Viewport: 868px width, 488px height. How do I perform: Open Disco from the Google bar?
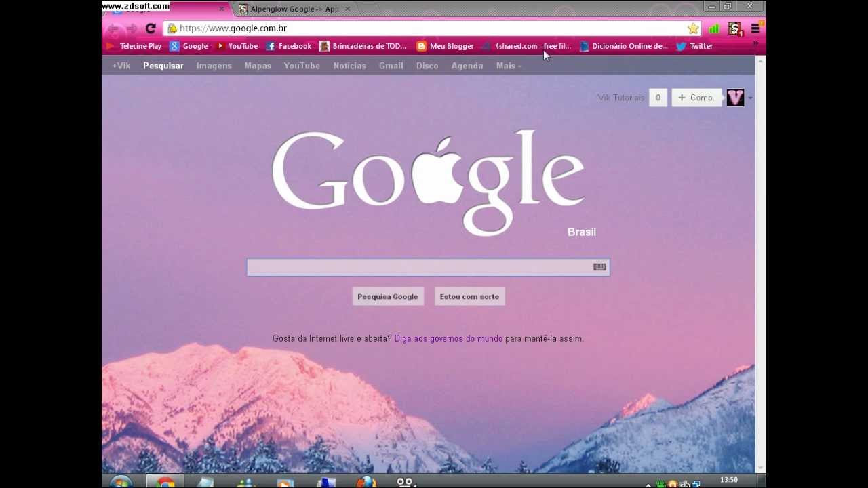tap(427, 66)
